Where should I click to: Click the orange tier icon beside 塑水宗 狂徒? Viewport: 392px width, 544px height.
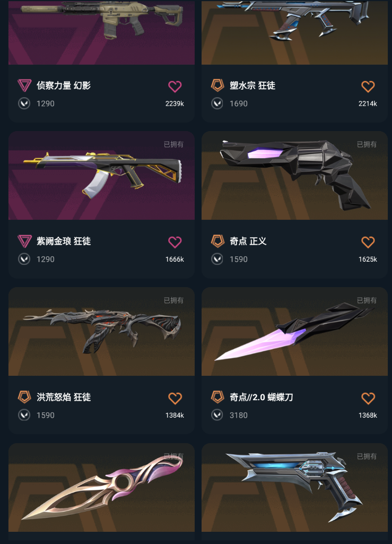(x=217, y=85)
